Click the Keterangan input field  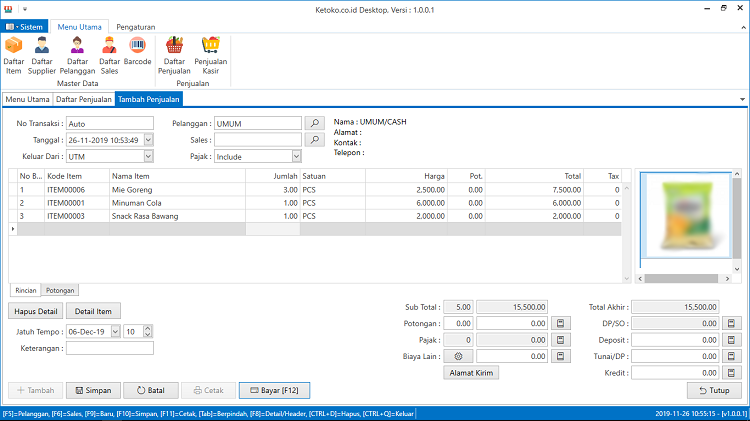[110, 348]
